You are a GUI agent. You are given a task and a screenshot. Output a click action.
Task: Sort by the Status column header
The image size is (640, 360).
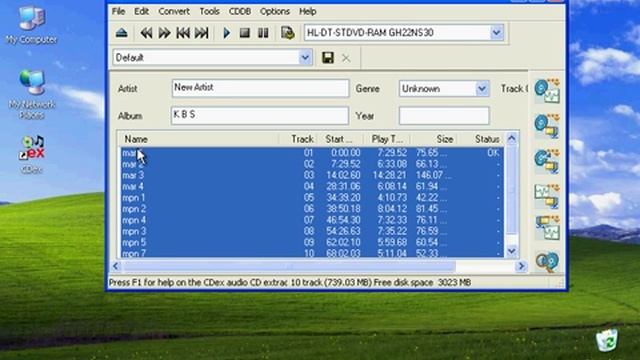481,139
